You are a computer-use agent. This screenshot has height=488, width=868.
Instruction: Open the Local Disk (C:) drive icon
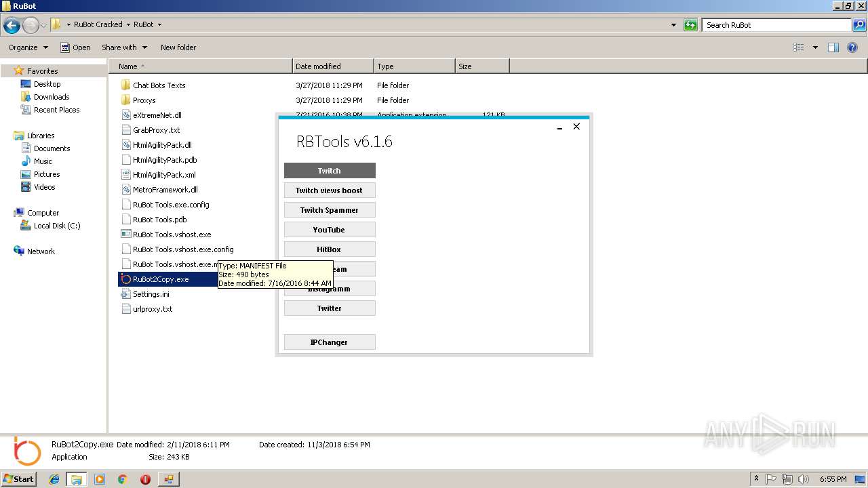point(26,226)
